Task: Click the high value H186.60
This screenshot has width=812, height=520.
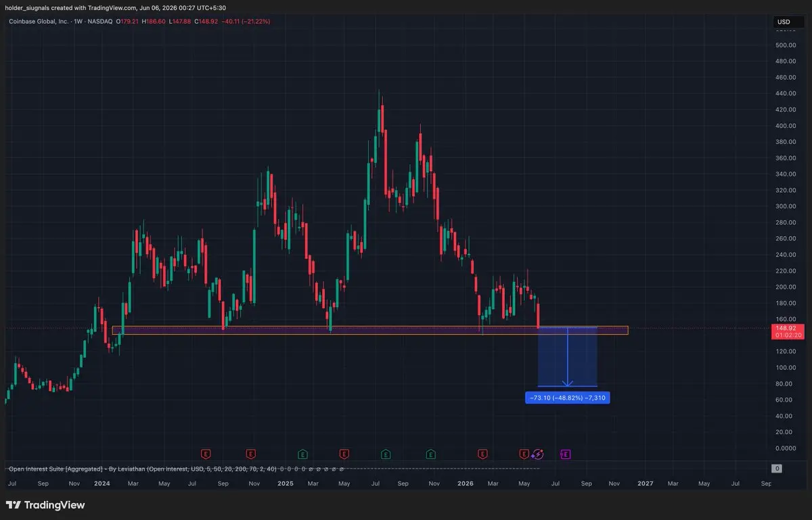Action: 154,22
